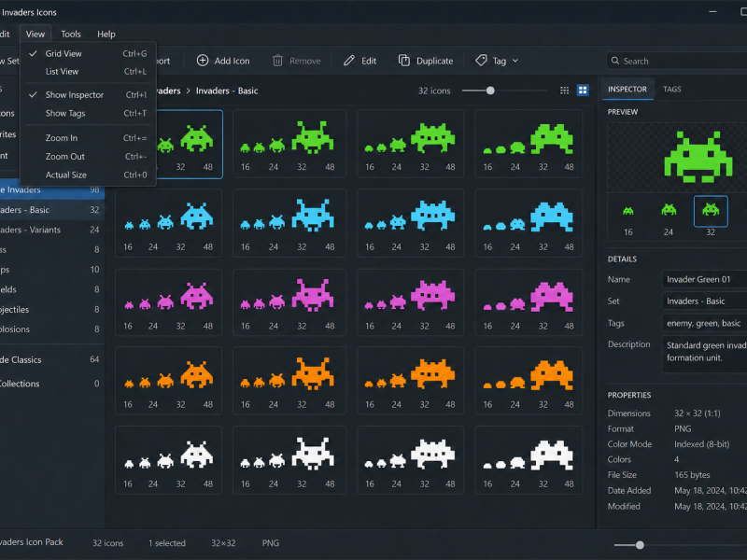Toggle Show Tags menu option
The width and height of the screenshot is (747, 560).
(89, 113)
